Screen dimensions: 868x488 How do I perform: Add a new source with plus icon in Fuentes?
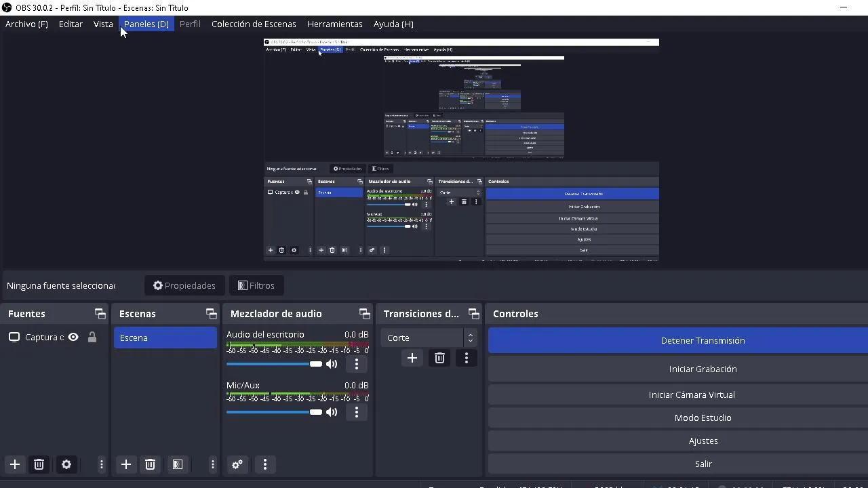pos(15,464)
